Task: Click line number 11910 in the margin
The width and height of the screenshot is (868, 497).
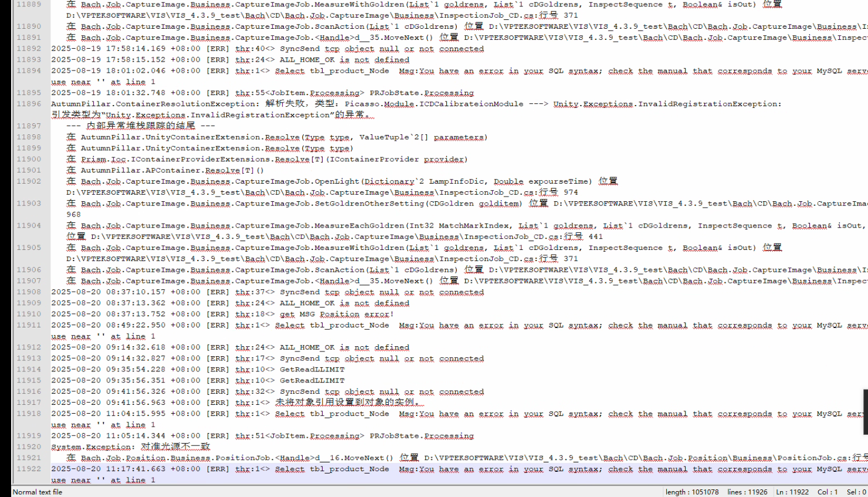Action: (29, 314)
